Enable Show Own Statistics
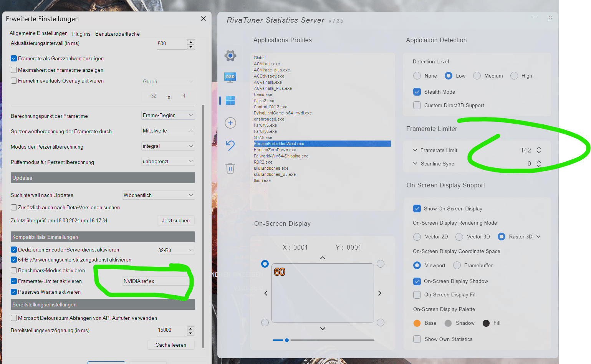This screenshot has height=364, width=591. 417,339
